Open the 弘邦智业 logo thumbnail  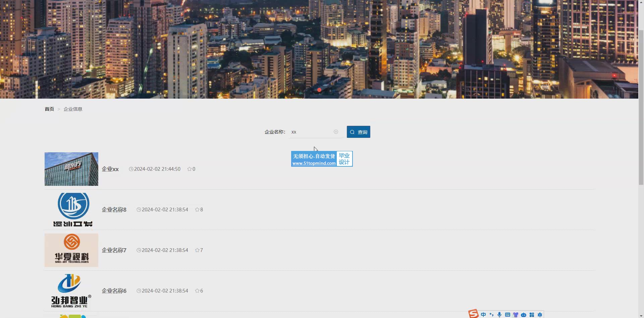point(71,291)
